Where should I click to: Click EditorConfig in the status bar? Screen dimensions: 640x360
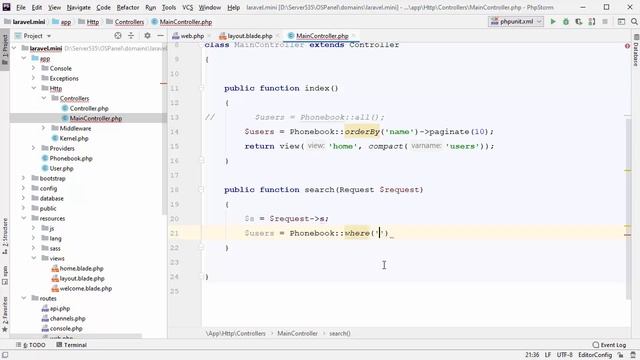(x=595, y=355)
